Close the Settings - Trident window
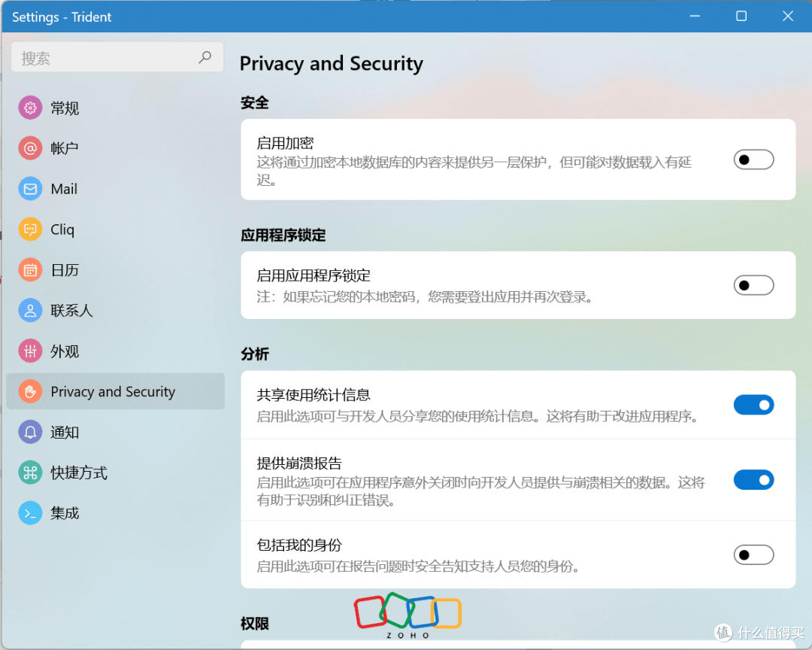The image size is (812, 650). click(x=788, y=16)
